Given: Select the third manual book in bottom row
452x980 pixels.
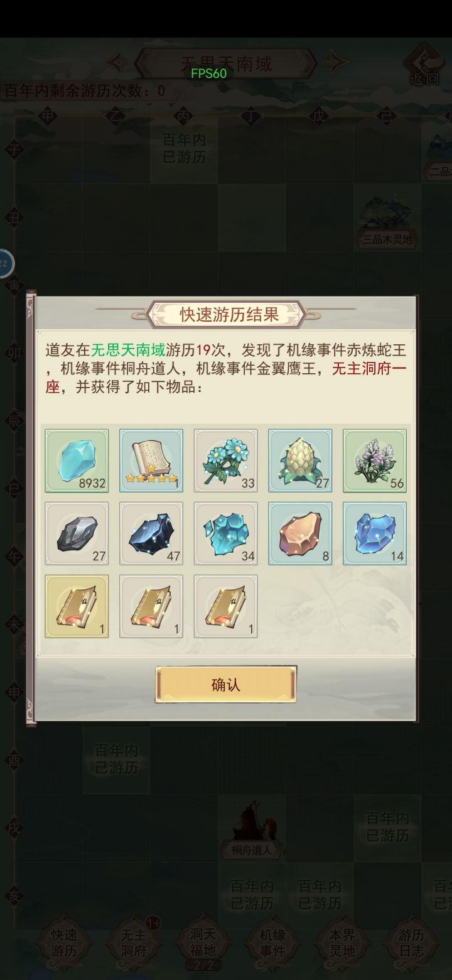Looking at the screenshot, I should [225, 606].
